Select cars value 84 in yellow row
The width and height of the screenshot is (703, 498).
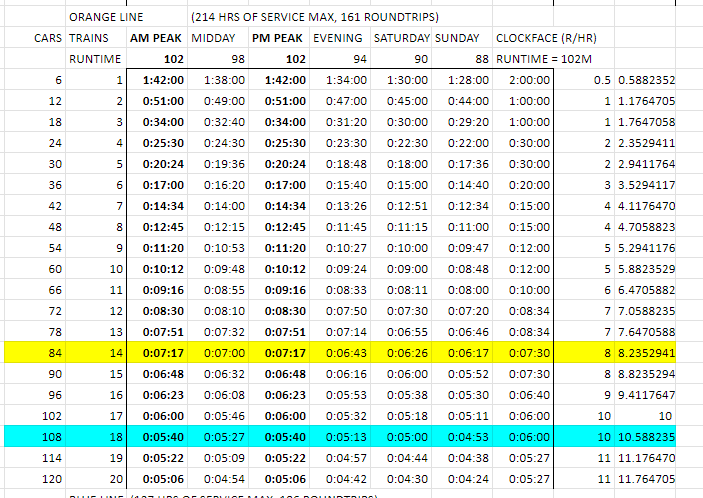(x=55, y=352)
